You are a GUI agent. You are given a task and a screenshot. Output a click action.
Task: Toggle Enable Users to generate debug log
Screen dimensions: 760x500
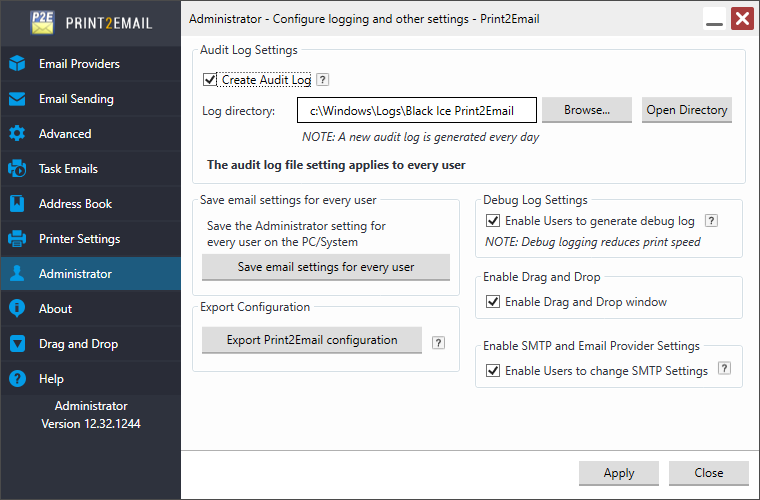493,221
